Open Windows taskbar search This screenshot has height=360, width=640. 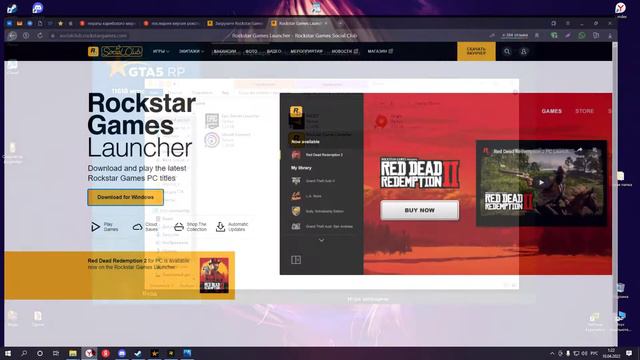point(24,353)
